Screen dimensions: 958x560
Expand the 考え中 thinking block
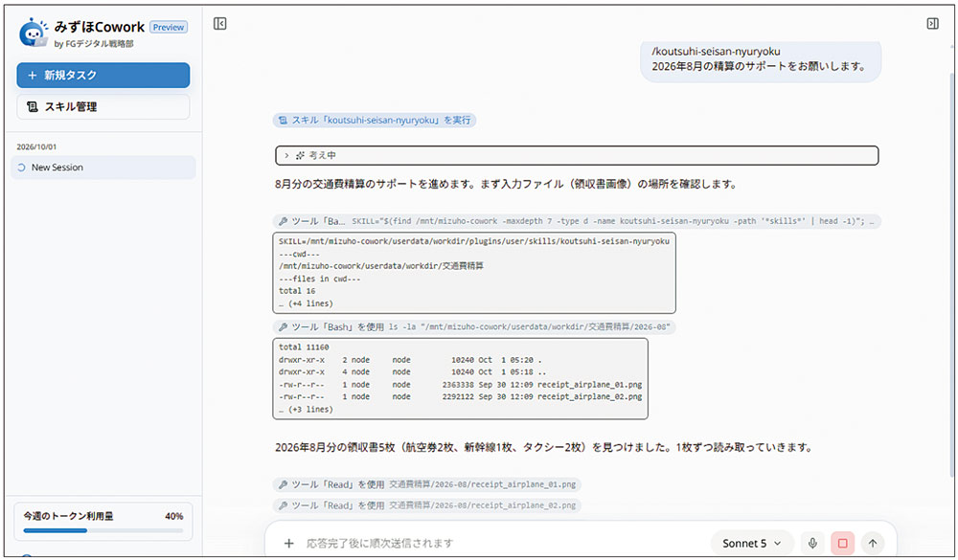click(577, 155)
